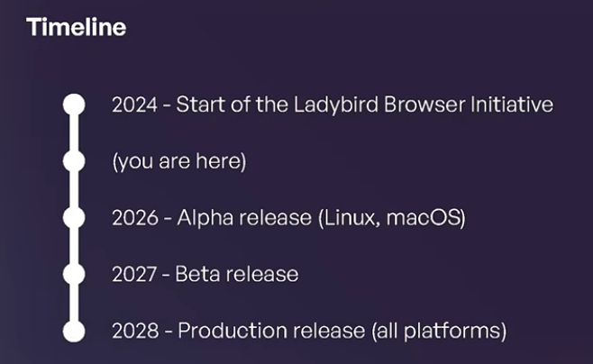593x364 pixels.
Task: Select the 'you are here' timeline dot
Action: [x=74, y=161]
